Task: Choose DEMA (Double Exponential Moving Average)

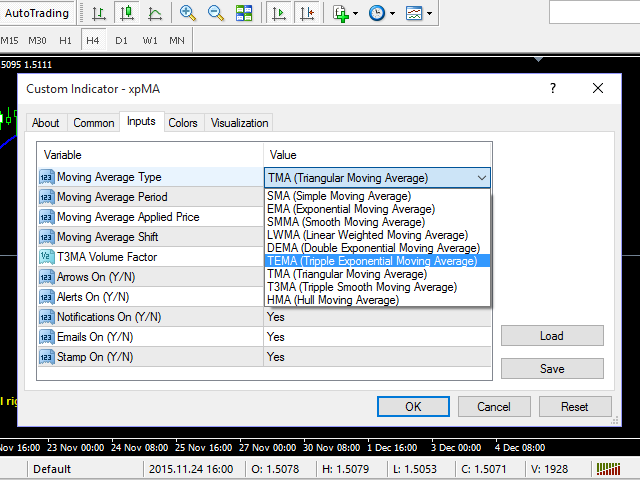Action: tap(378, 248)
